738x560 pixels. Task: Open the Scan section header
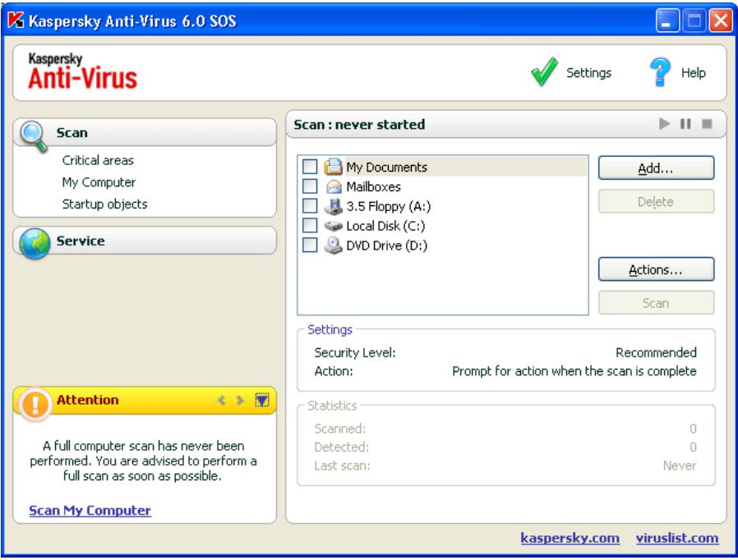click(x=145, y=132)
